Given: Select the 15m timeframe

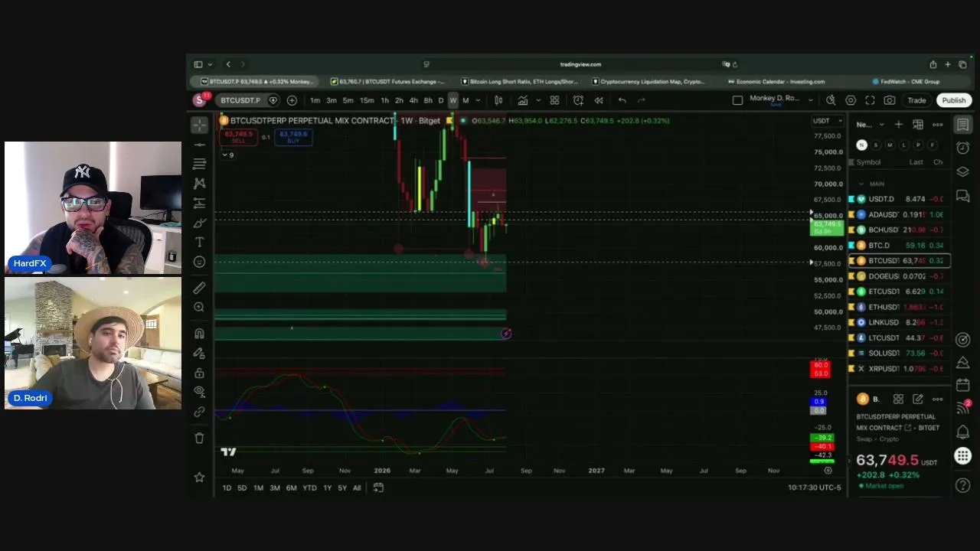Looking at the screenshot, I should coord(367,100).
